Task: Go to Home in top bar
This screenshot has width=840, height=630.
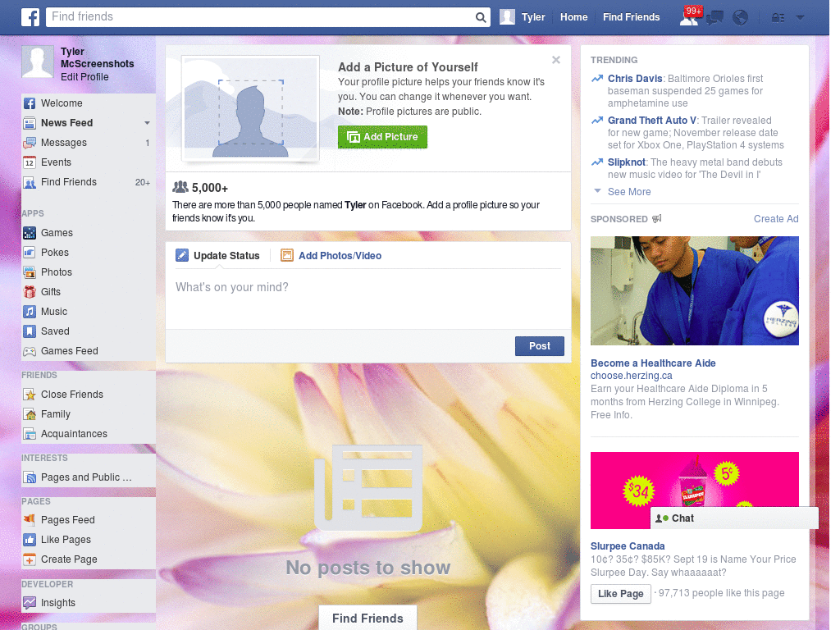Action: point(573,17)
